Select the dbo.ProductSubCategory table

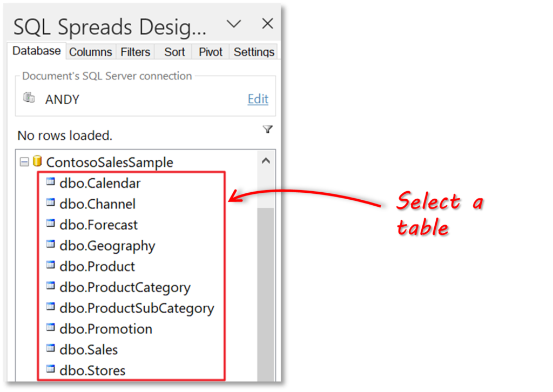pos(137,308)
